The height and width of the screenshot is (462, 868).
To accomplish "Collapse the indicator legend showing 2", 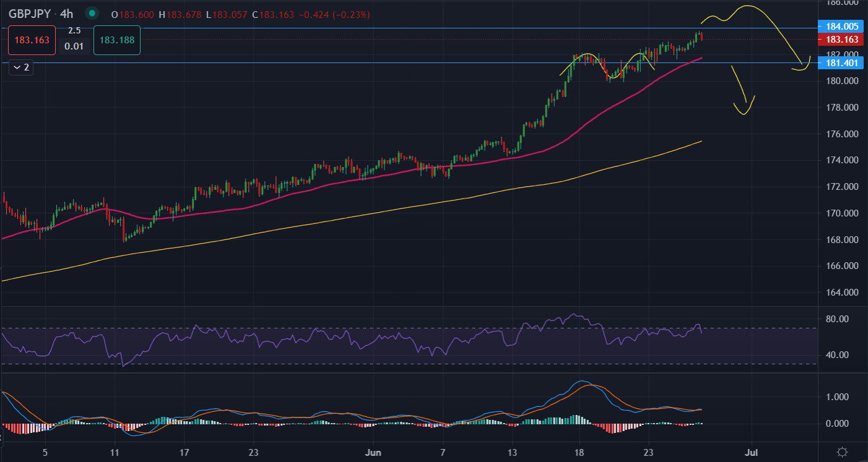I will pyautogui.click(x=21, y=67).
